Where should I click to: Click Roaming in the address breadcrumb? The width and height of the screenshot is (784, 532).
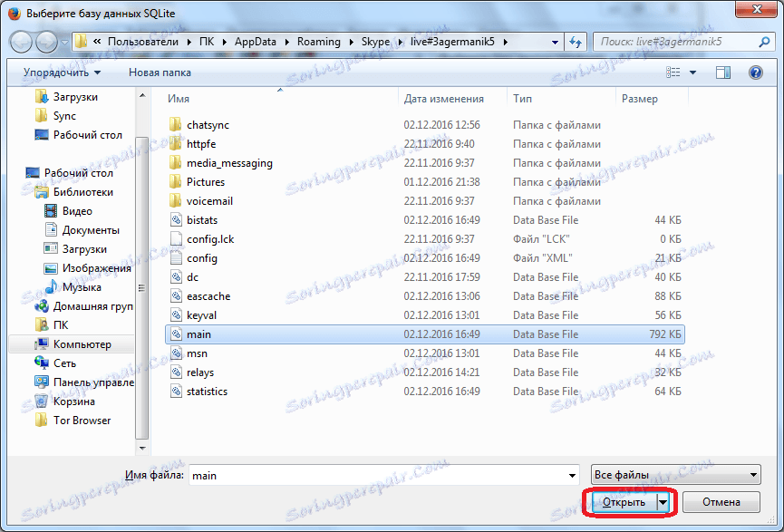tap(318, 42)
